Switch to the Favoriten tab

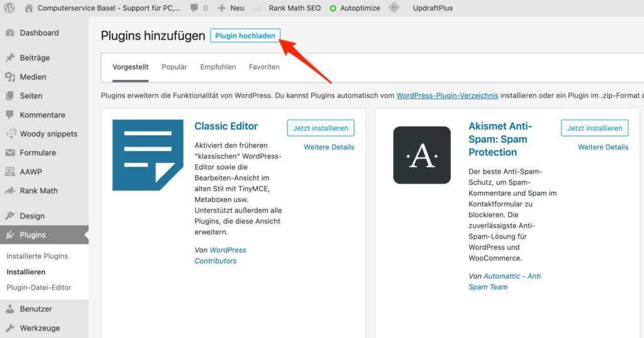point(264,67)
